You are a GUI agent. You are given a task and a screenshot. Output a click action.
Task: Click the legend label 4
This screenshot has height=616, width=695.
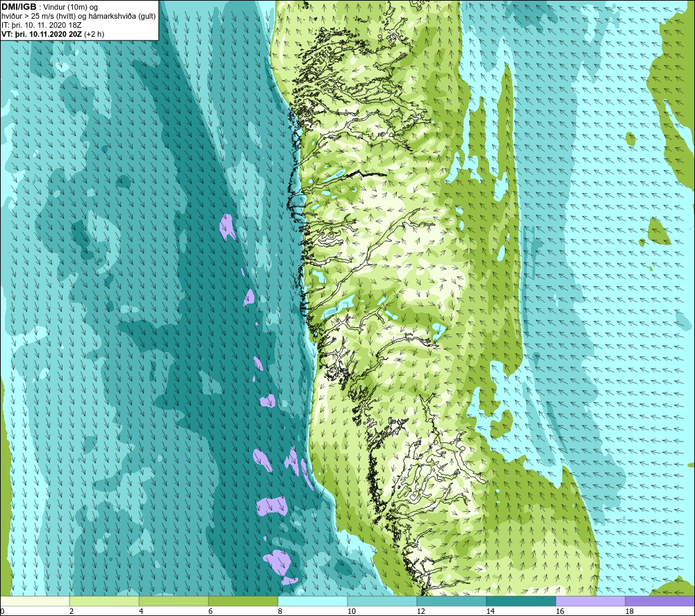(x=140, y=611)
